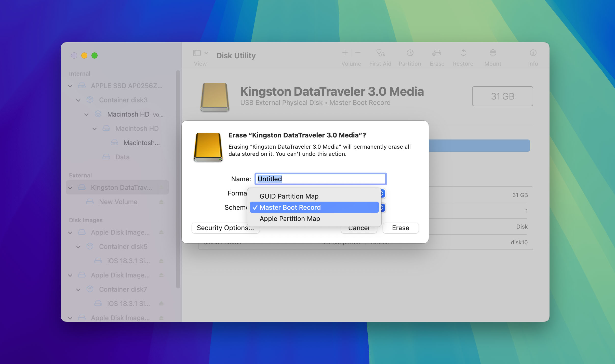615x364 pixels.
Task: Choose Master Boot Record option
Action: pyautogui.click(x=314, y=207)
